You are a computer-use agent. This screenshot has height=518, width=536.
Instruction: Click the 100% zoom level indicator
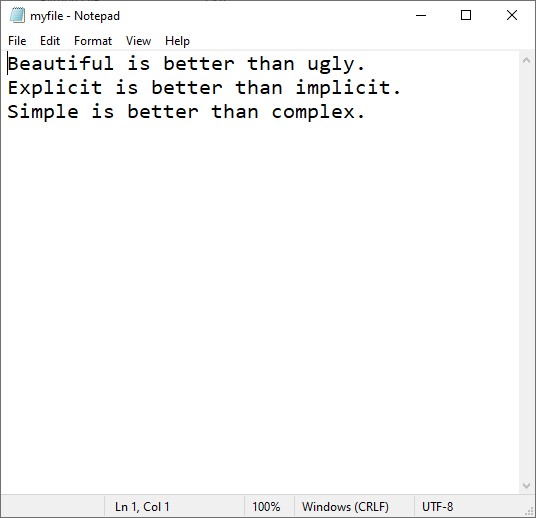coord(266,506)
